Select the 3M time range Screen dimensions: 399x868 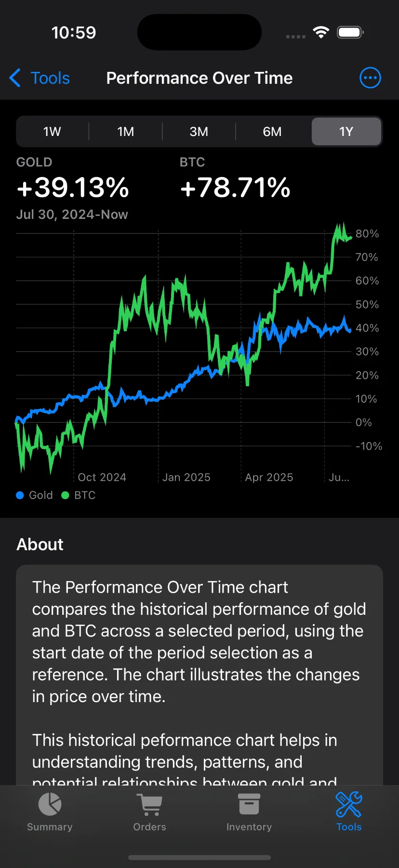coord(199,132)
